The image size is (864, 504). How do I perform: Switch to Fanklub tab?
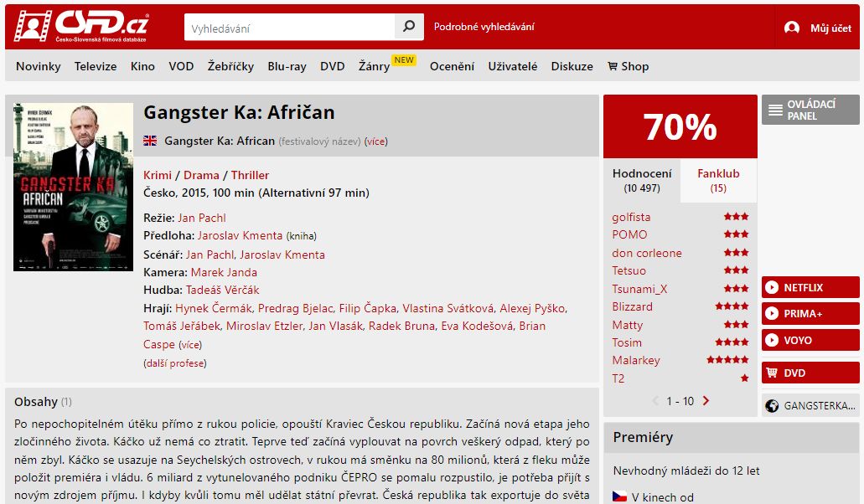(718, 181)
